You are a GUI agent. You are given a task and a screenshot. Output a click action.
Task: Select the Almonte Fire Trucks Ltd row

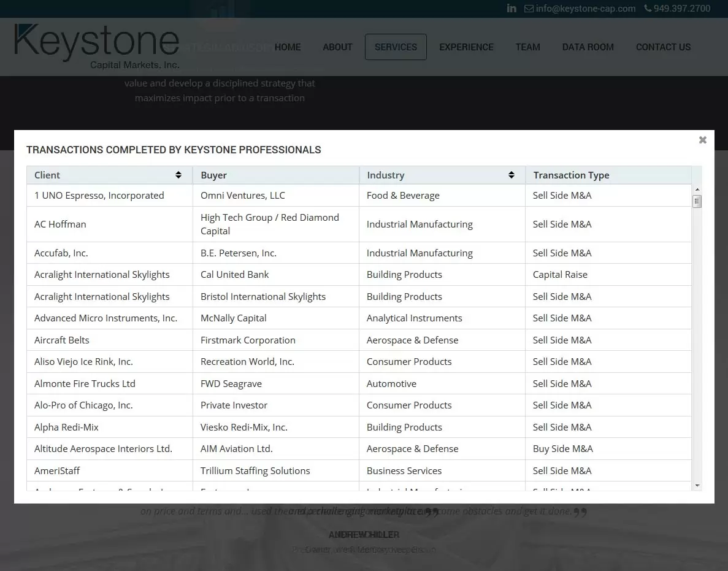245,383
